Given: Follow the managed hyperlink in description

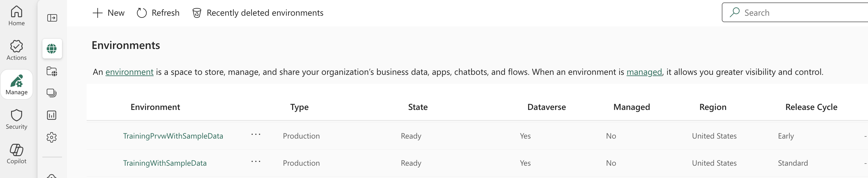Looking at the screenshot, I should pos(644,72).
